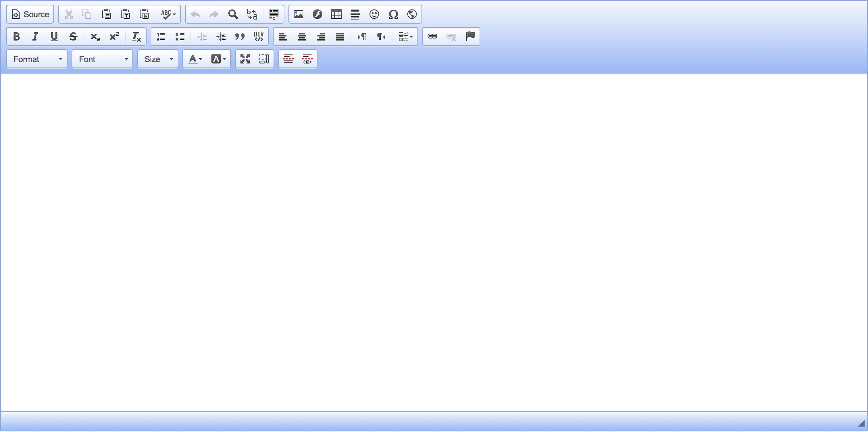
Task: Align text right
Action: tap(321, 36)
